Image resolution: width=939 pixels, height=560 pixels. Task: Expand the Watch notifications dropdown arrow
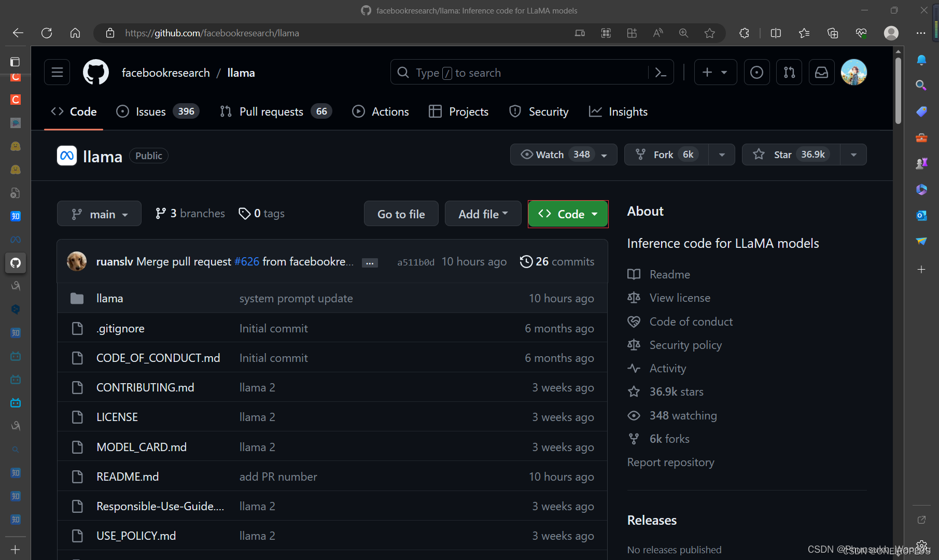point(604,155)
